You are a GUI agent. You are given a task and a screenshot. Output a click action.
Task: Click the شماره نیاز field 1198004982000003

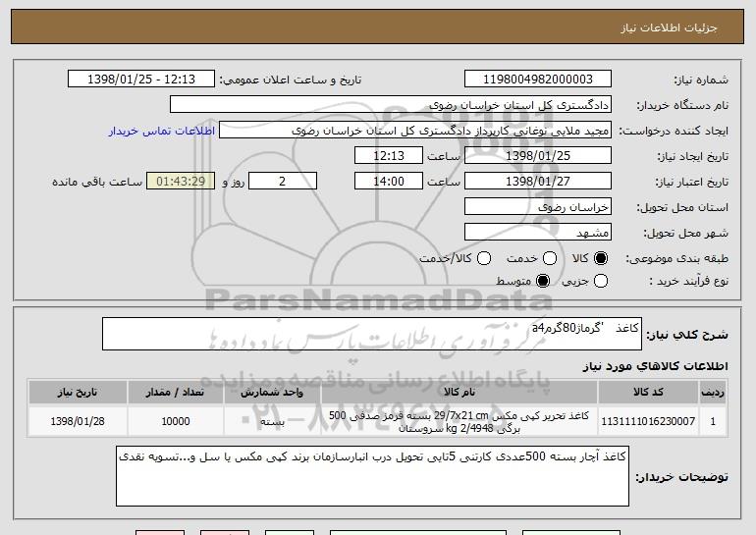(x=538, y=80)
